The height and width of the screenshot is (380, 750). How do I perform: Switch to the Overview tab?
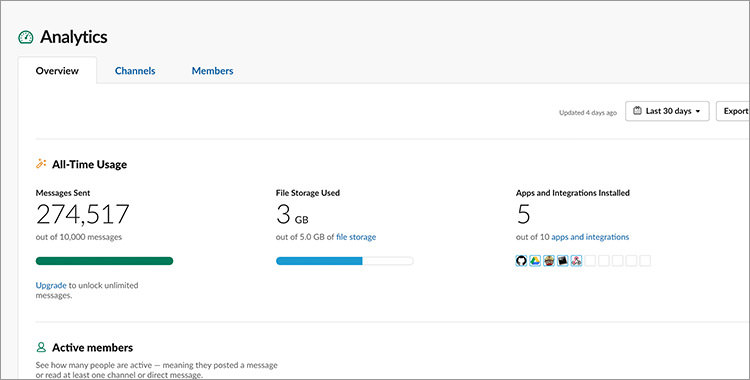[x=57, y=71]
